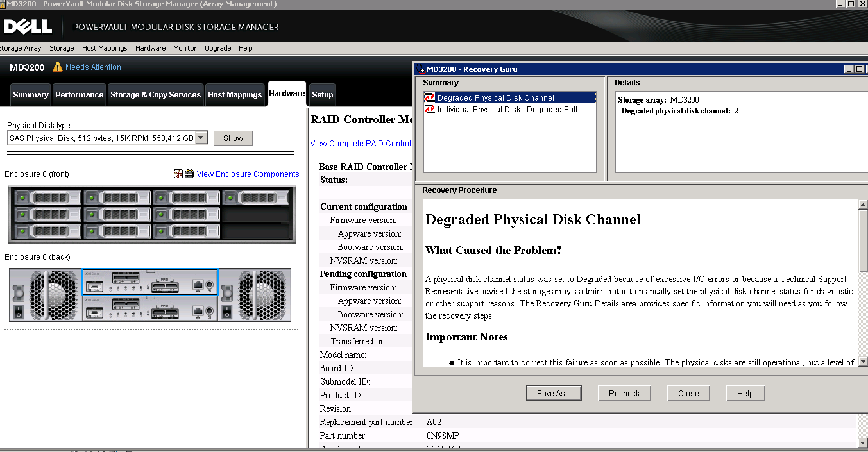
Task: Select the active Hardware tab
Action: point(287,94)
